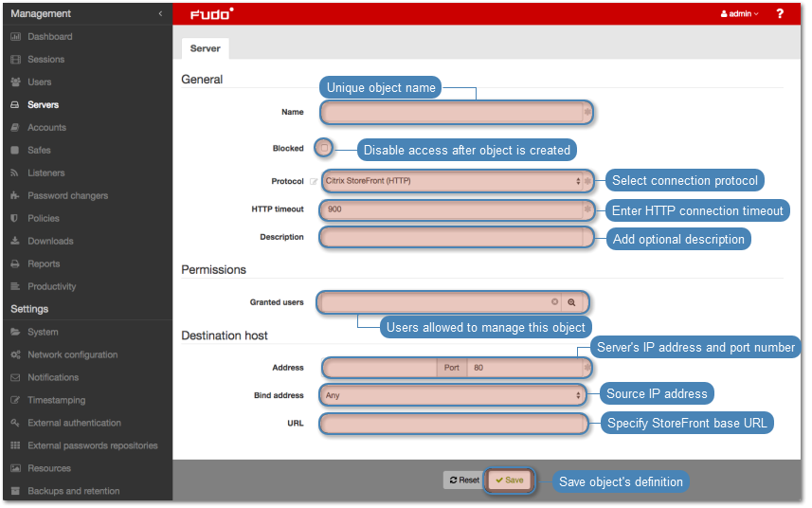Open Notifications settings in sidebar
The height and width of the screenshot is (508, 812).
(53, 377)
